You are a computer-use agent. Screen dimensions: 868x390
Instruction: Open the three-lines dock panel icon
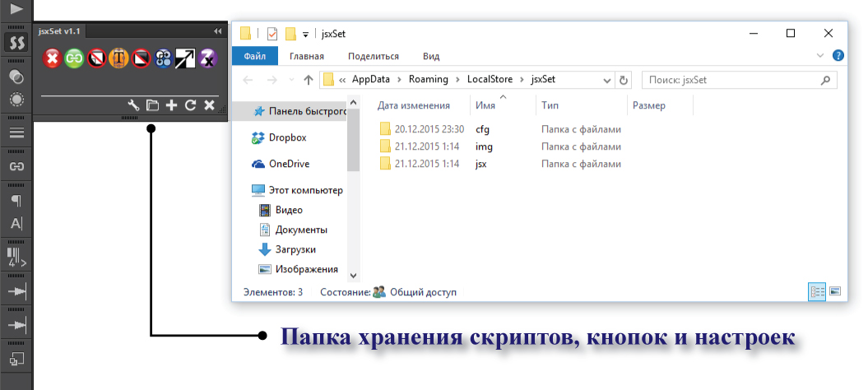click(x=17, y=132)
